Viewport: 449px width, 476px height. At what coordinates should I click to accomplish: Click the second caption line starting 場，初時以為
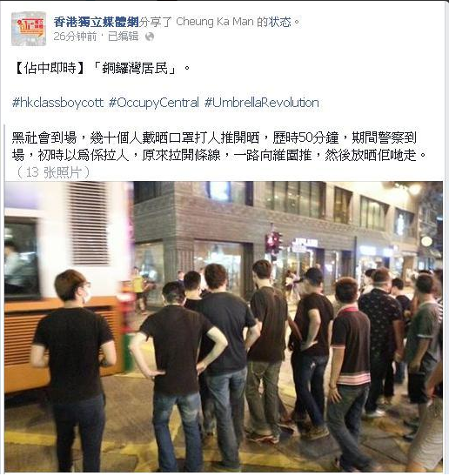tap(220, 156)
